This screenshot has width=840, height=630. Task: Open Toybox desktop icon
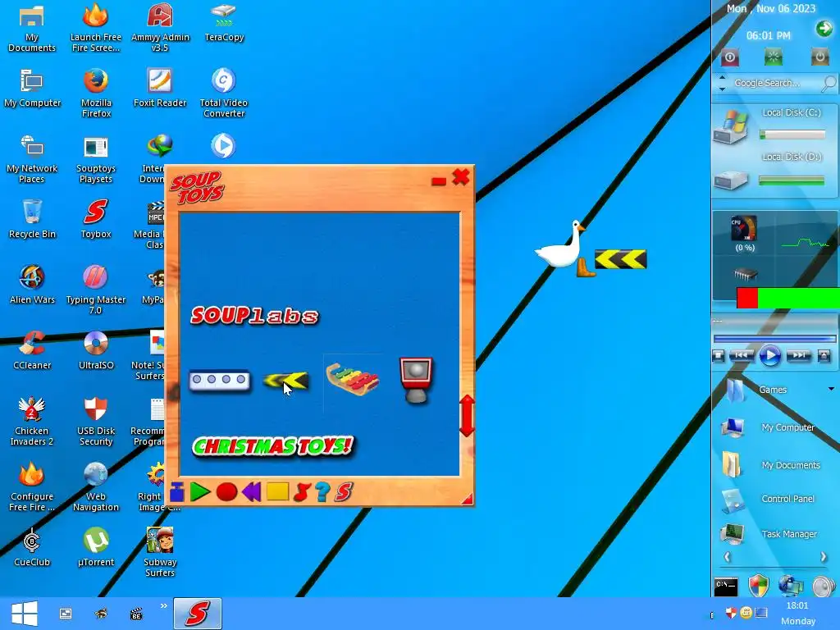pos(96,219)
